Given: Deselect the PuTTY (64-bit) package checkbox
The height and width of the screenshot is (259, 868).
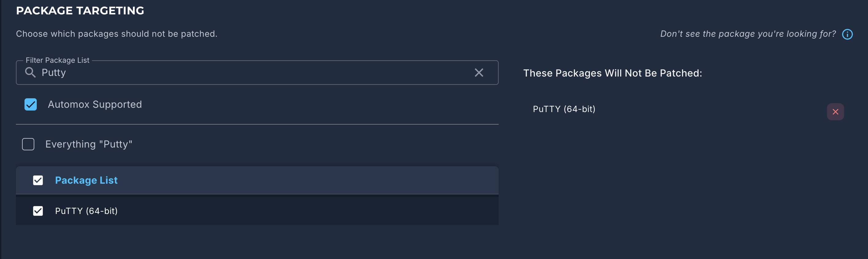Looking at the screenshot, I should (x=38, y=211).
